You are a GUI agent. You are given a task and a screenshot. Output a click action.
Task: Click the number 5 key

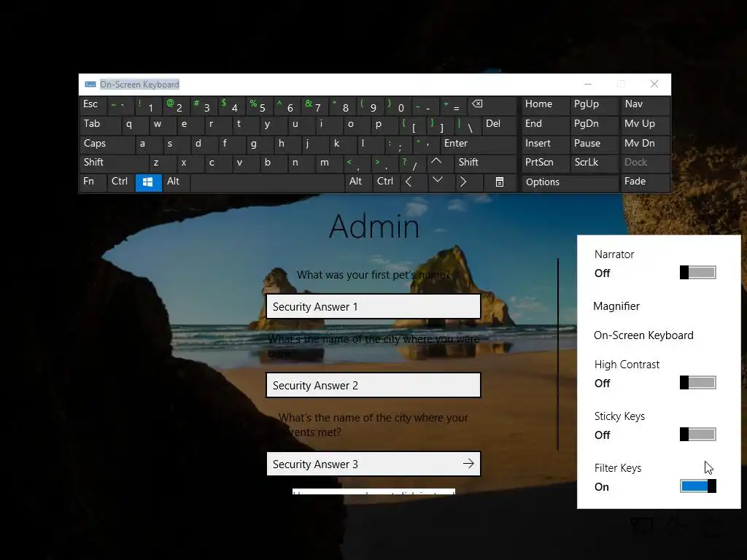click(260, 105)
